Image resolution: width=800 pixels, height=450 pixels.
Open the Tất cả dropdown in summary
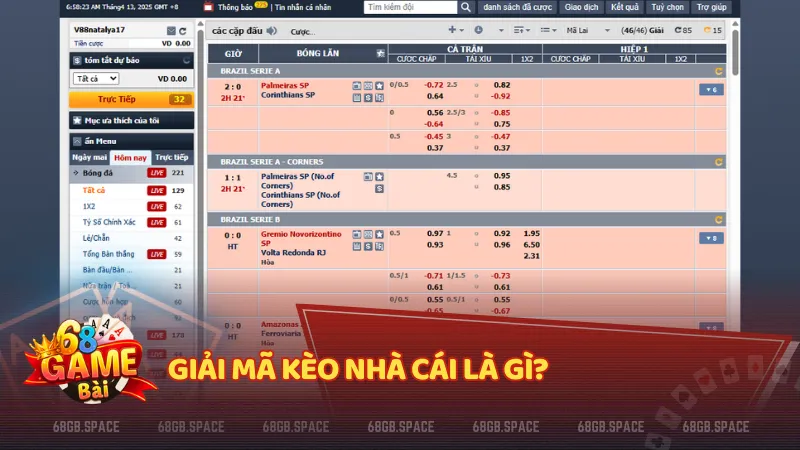pyautogui.click(x=95, y=78)
